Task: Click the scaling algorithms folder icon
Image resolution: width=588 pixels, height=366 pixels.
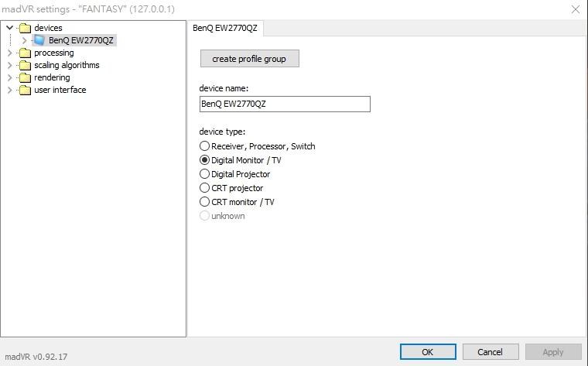Action: [25, 65]
